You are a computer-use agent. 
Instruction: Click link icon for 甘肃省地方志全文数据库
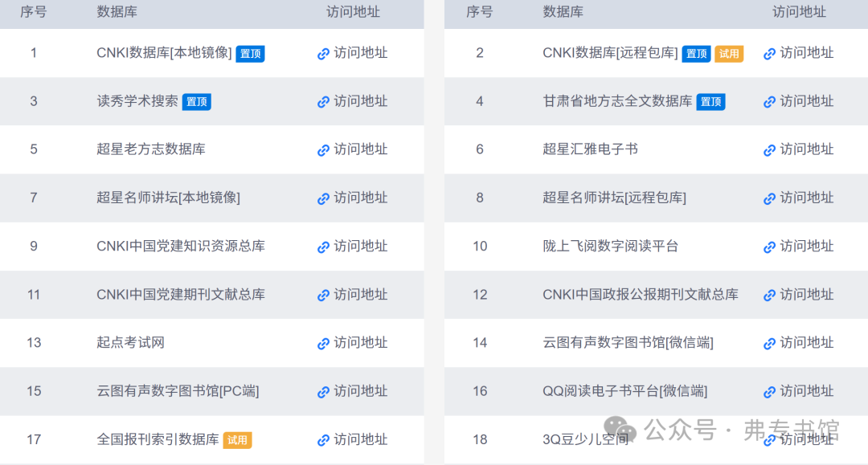pos(769,102)
